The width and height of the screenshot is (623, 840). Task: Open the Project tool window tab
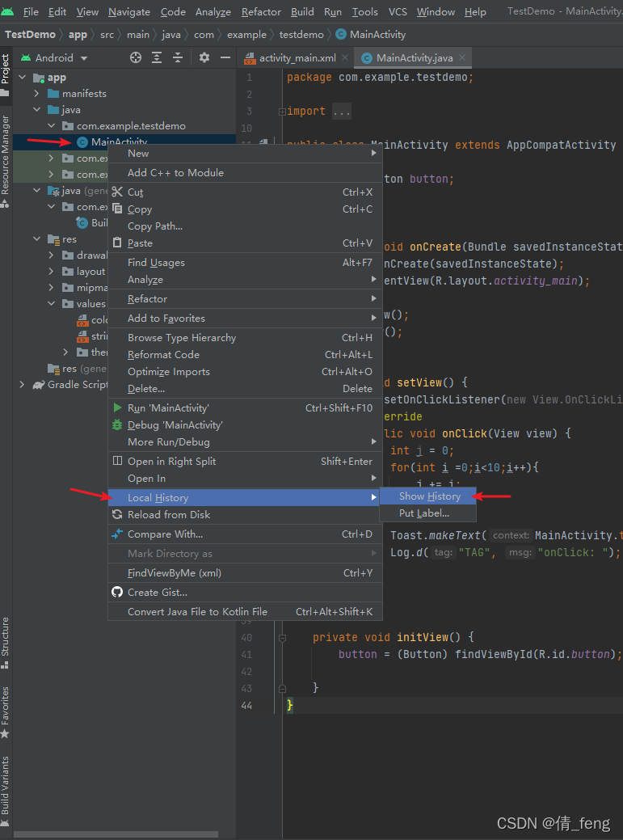click(6, 75)
